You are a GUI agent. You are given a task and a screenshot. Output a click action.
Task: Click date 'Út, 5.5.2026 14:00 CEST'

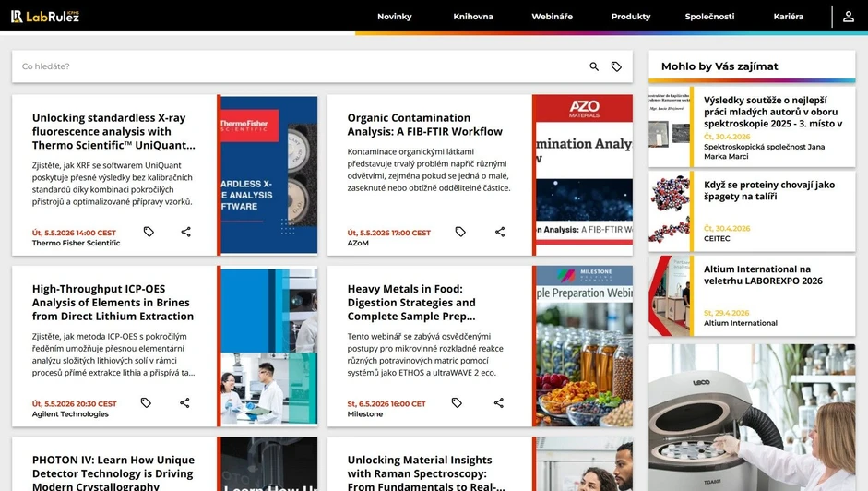tap(74, 233)
